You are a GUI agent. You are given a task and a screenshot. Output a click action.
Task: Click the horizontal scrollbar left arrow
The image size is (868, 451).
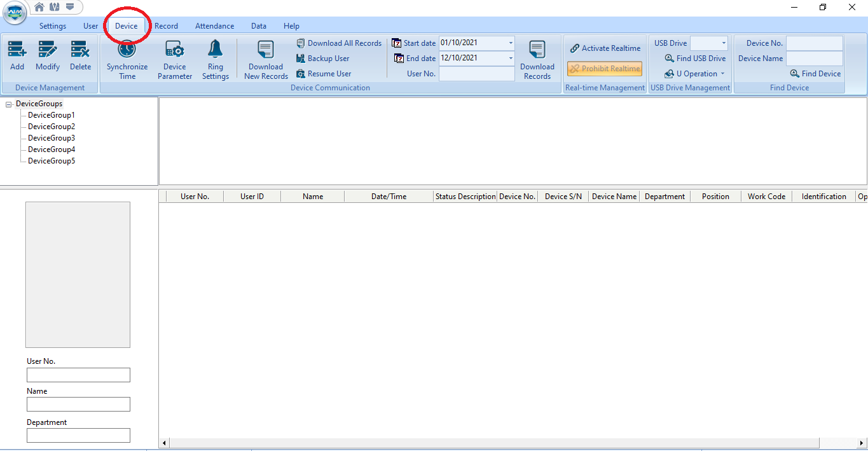164,443
